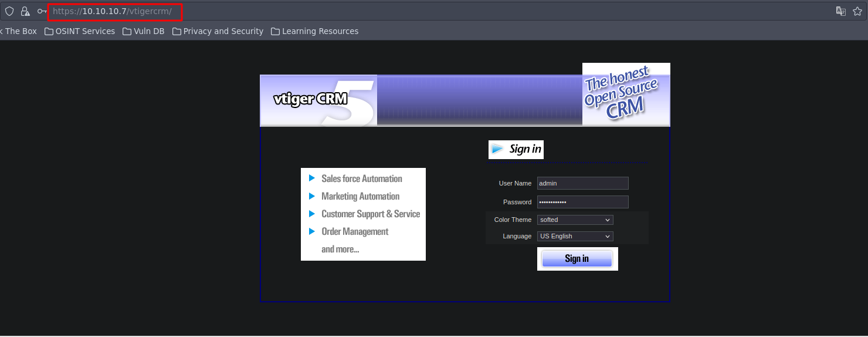Screen dimensions: 868x337
Task: Open site security lock icon info
Action: 25,11
